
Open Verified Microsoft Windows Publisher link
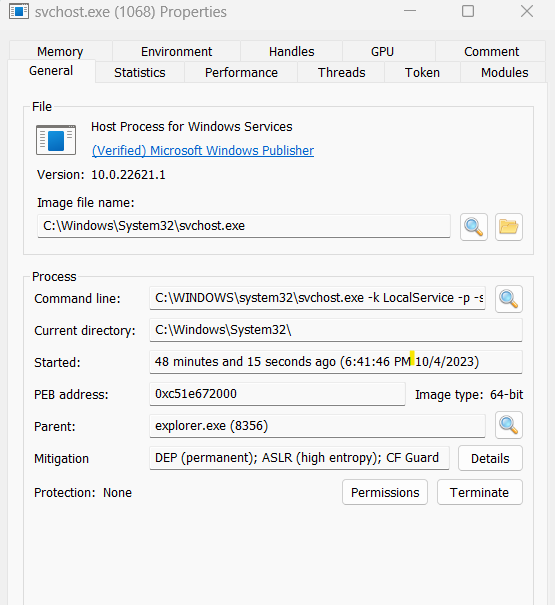tap(203, 150)
